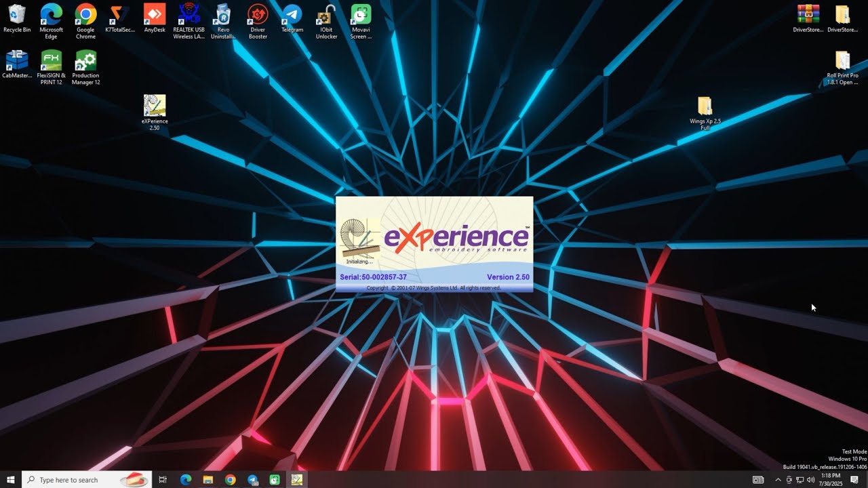Open Movavi Screen Recorder from the taskbar
This screenshot has height=488, width=868.
(x=275, y=480)
